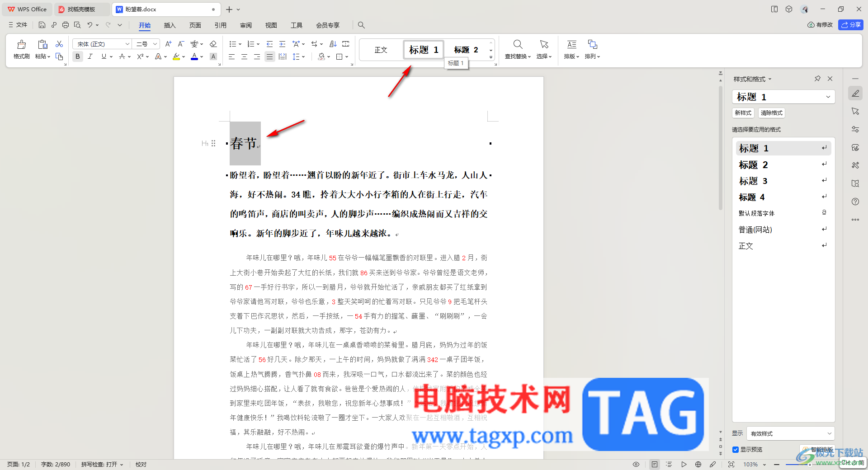
Task: Toggle Bold formatting
Action: coord(78,56)
